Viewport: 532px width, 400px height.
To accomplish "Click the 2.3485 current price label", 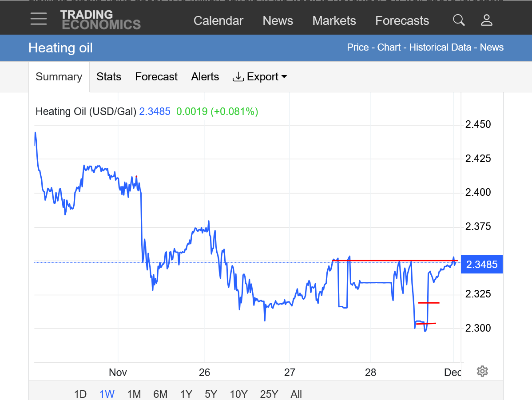I will (482, 265).
